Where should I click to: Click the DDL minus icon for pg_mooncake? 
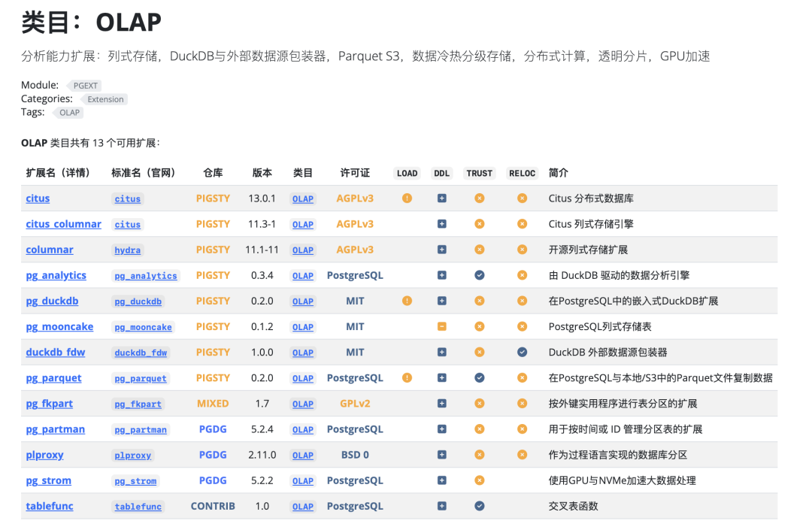(442, 327)
